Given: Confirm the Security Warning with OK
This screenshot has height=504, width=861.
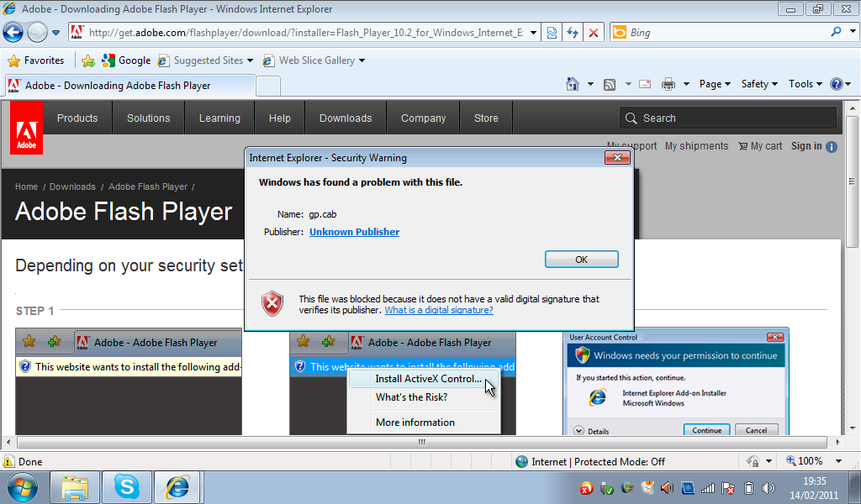Looking at the screenshot, I should pos(582,260).
